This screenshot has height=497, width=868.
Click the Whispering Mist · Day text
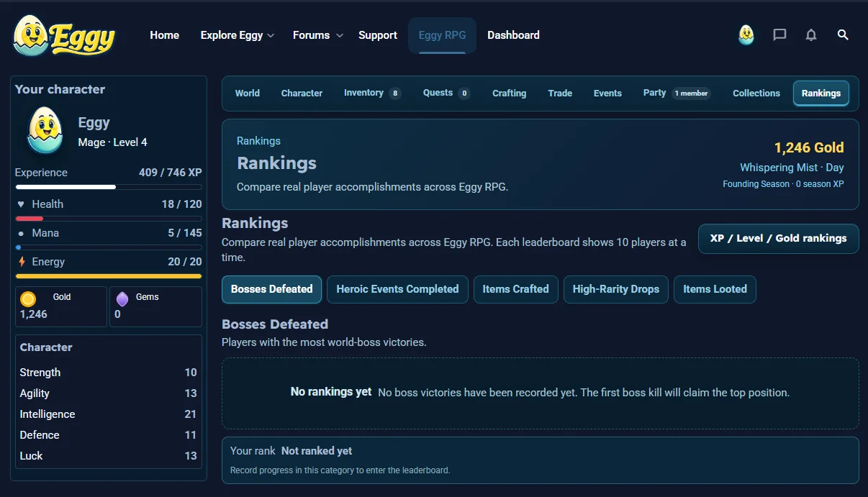(792, 168)
